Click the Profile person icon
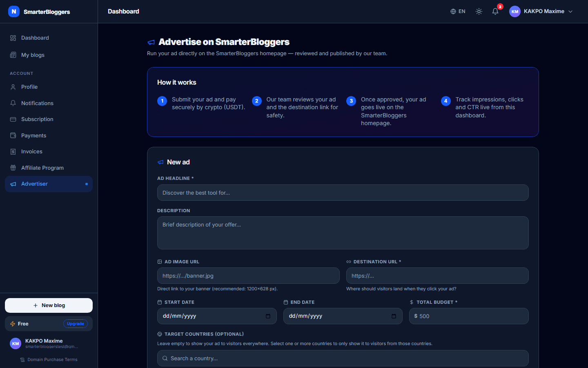The image size is (588, 368). pos(13,87)
